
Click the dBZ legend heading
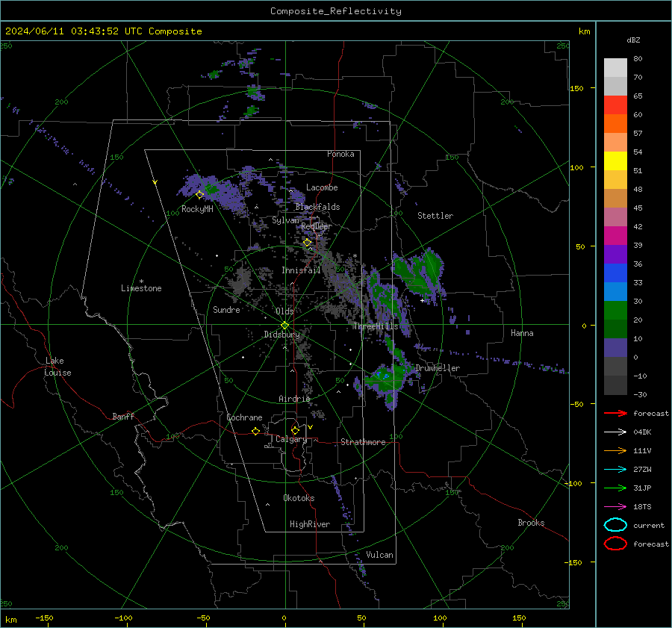pyautogui.click(x=633, y=40)
